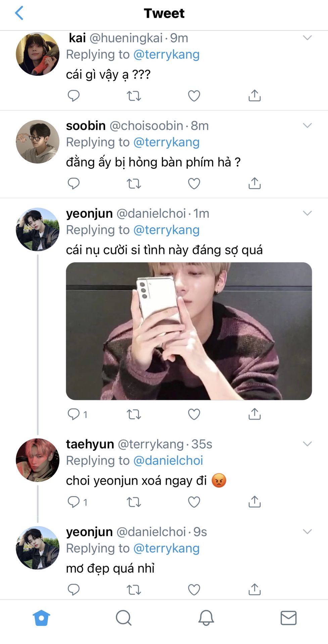Open Messages envelope tab
328x644 pixels.
coord(288,618)
